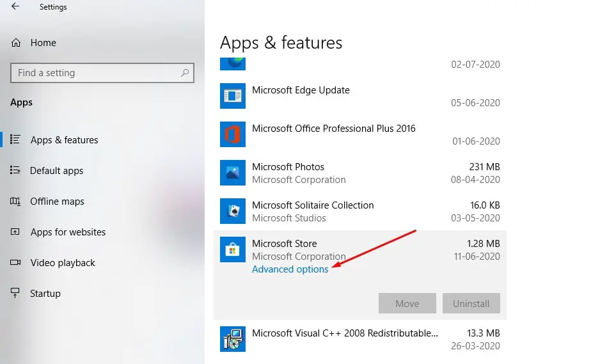Click the Uninstall button

click(471, 304)
